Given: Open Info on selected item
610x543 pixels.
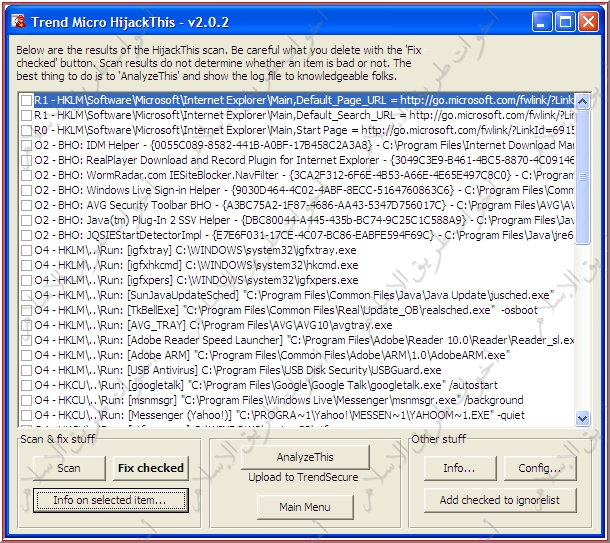Looking at the screenshot, I should 110,500.
